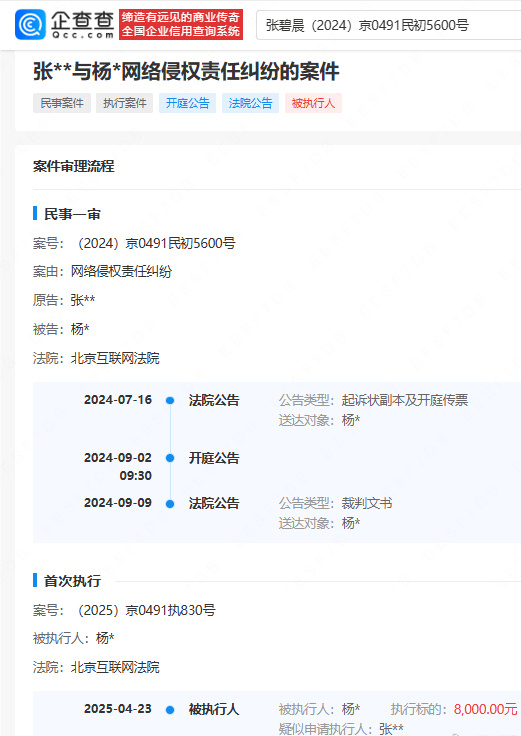Click the 2024-09-02 开庭公告 timeline dot
The image size is (521, 736).
point(170,458)
